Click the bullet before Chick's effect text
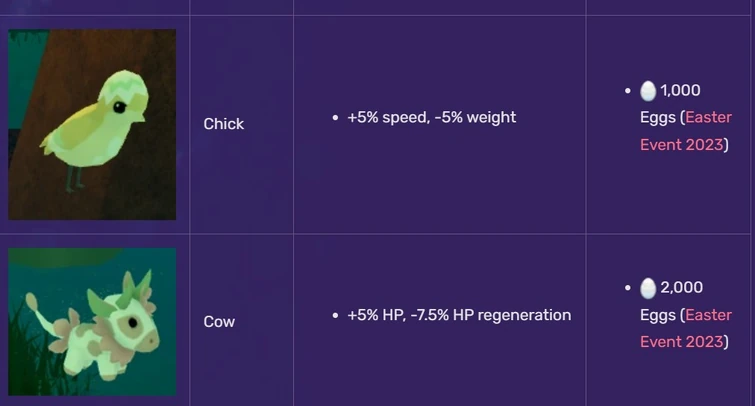The image size is (755, 406). (x=334, y=118)
